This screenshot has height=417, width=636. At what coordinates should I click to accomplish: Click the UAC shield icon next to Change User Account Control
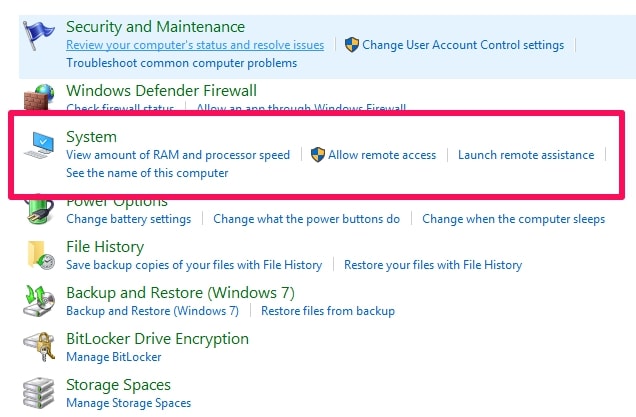click(x=352, y=45)
